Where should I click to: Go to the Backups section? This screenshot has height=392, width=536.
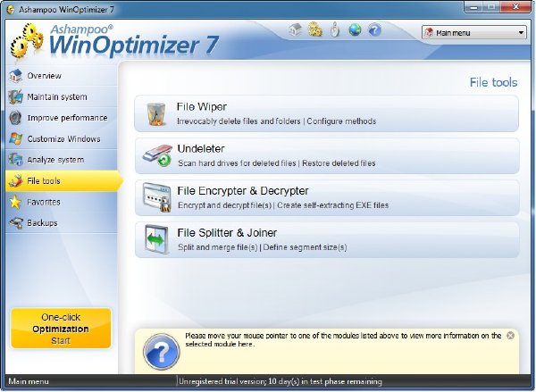pos(62,223)
